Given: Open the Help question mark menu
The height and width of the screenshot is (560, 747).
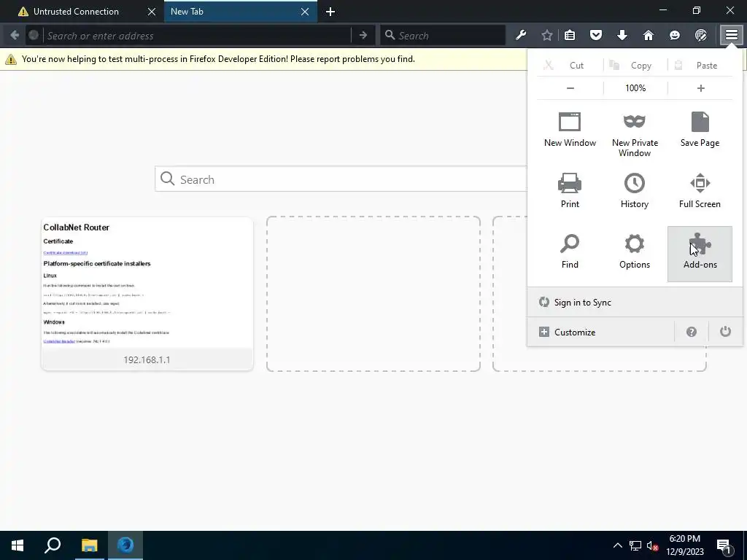Looking at the screenshot, I should (692, 332).
